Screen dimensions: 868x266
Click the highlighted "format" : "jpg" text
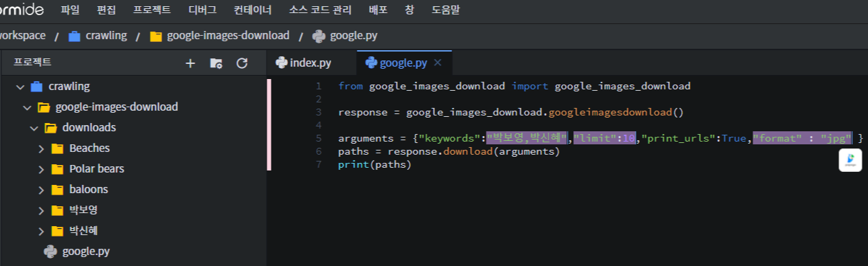click(803, 138)
